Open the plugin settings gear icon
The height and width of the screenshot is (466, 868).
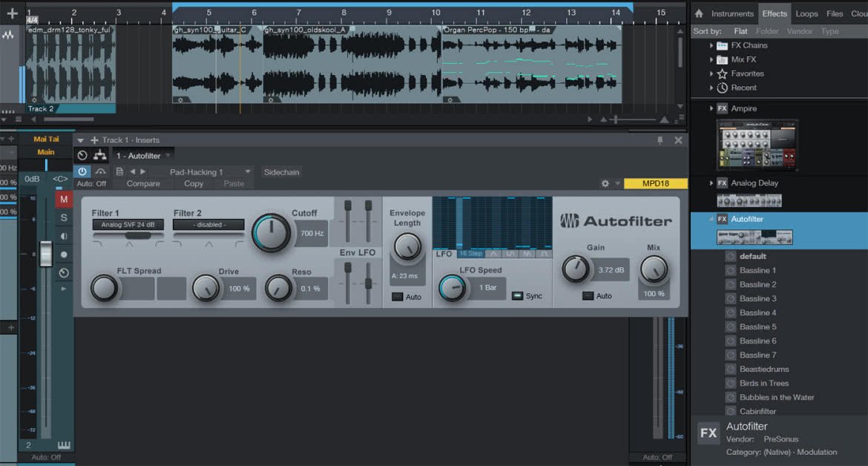click(x=605, y=184)
